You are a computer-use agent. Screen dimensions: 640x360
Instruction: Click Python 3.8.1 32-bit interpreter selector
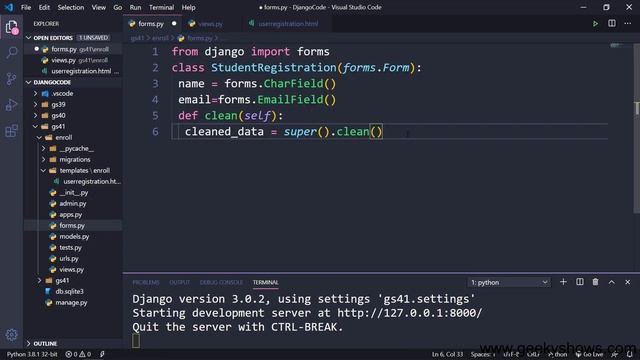tap(32, 354)
